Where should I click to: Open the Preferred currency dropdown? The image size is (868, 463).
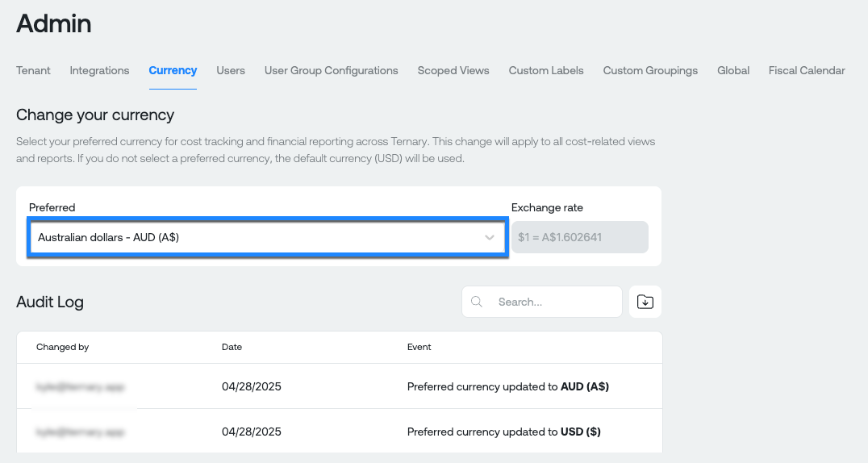pyautogui.click(x=268, y=238)
